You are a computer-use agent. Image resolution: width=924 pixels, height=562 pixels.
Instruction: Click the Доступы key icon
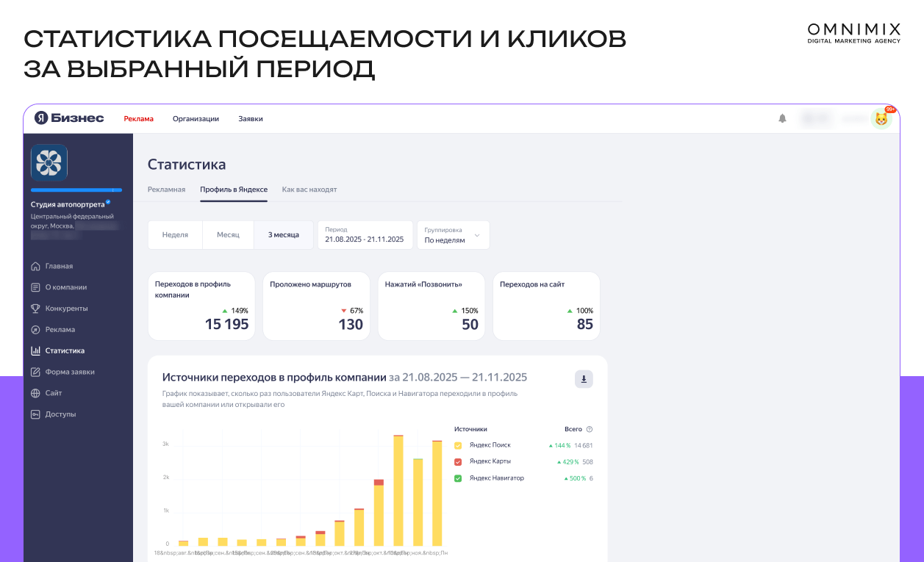tap(35, 414)
